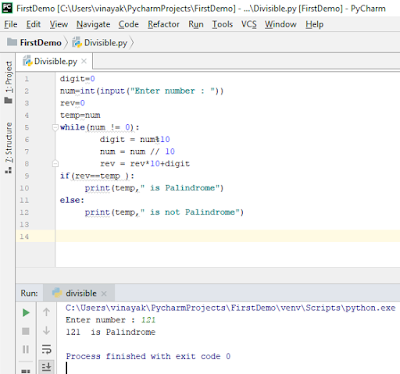This screenshot has width=400, height=374.
Task: Toggle soft-wrap in run console
Action: coord(46,349)
